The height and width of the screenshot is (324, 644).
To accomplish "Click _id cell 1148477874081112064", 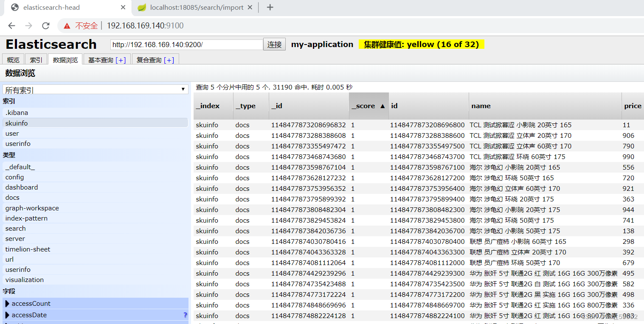I will click(309, 263).
